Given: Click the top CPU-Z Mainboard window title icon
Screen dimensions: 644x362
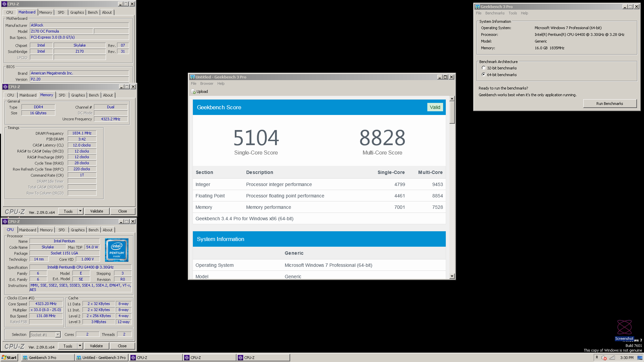Looking at the screenshot, I should 4,4.
